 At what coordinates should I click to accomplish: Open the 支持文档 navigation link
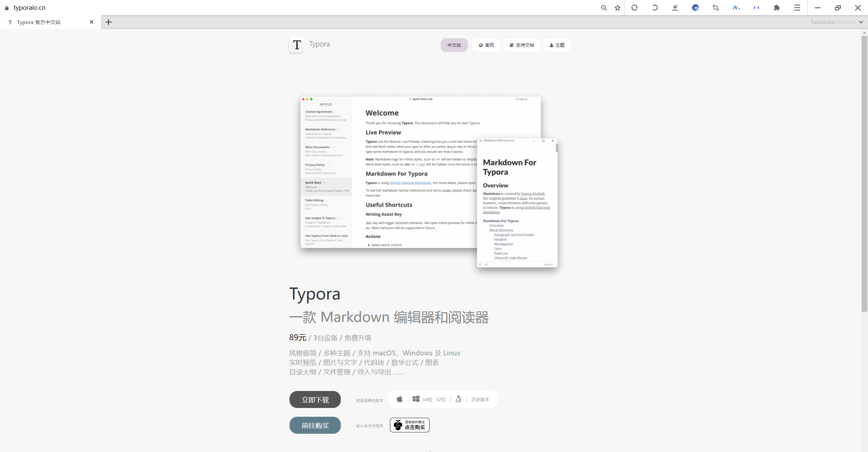[521, 45]
